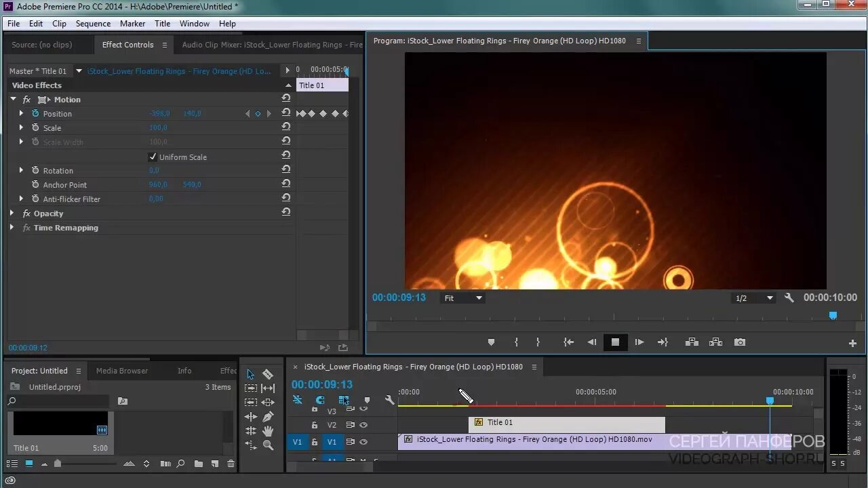Viewport: 868px width, 488px height.
Task: Uncheck the Uniform Scale checkbox
Action: click(x=153, y=157)
